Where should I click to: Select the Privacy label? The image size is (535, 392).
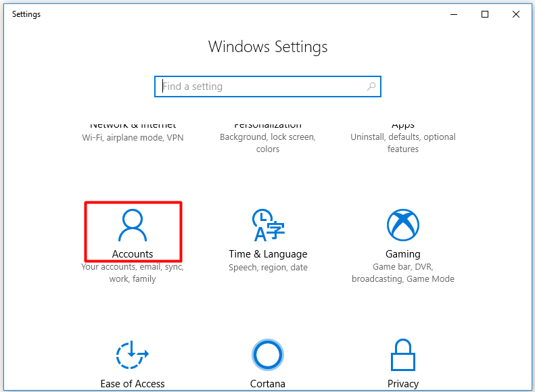tap(403, 384)
